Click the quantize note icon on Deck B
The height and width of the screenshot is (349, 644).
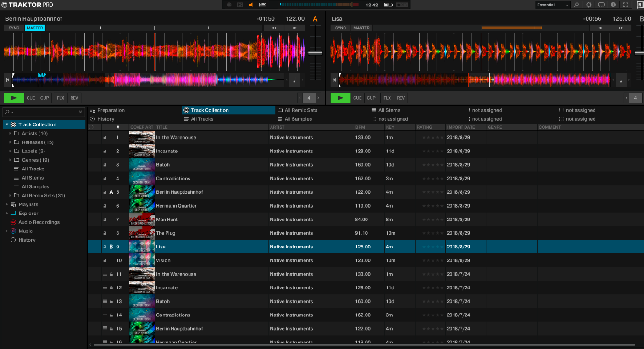pyautogui.click(x=621, y=80)
